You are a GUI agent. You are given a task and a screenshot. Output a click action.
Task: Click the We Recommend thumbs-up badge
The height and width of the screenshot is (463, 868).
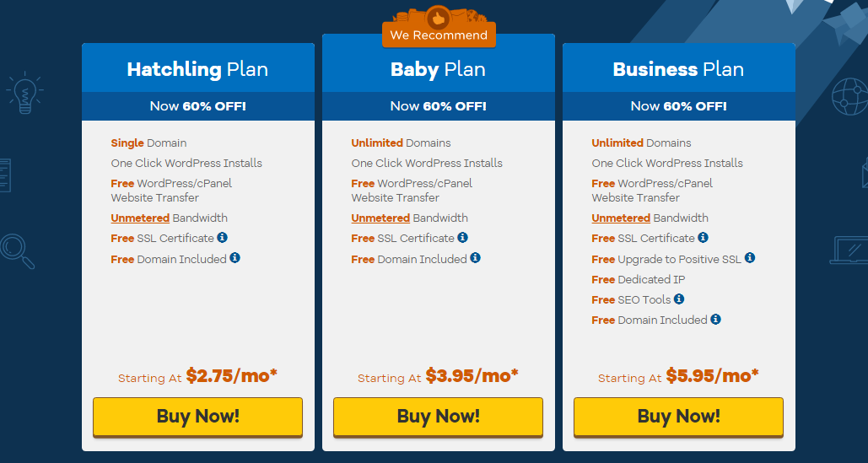pos(439,27)
